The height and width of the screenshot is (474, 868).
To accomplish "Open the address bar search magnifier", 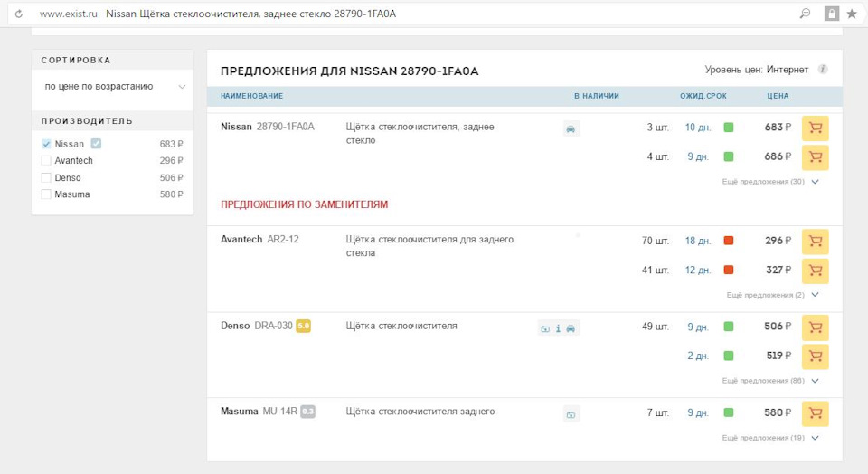I will (x=805, y=14).
